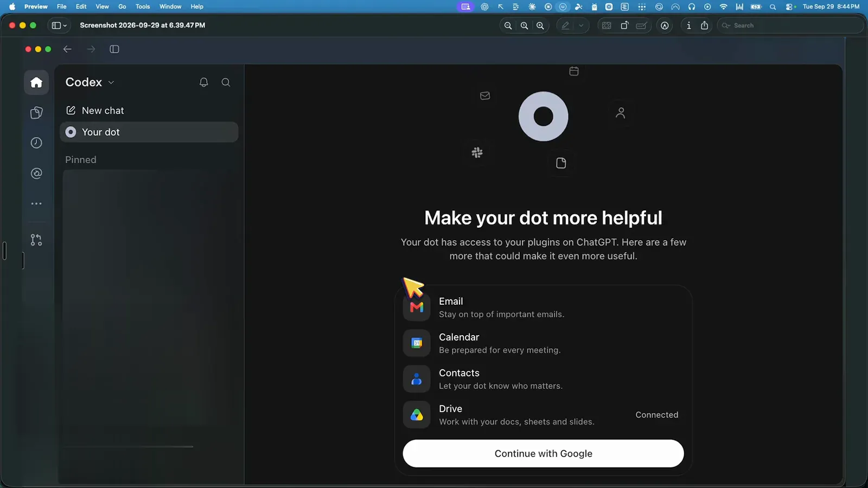This screenshot has width=868, height=488.
Task: Go back with the left arrow icon
Action: pos(67,49)
